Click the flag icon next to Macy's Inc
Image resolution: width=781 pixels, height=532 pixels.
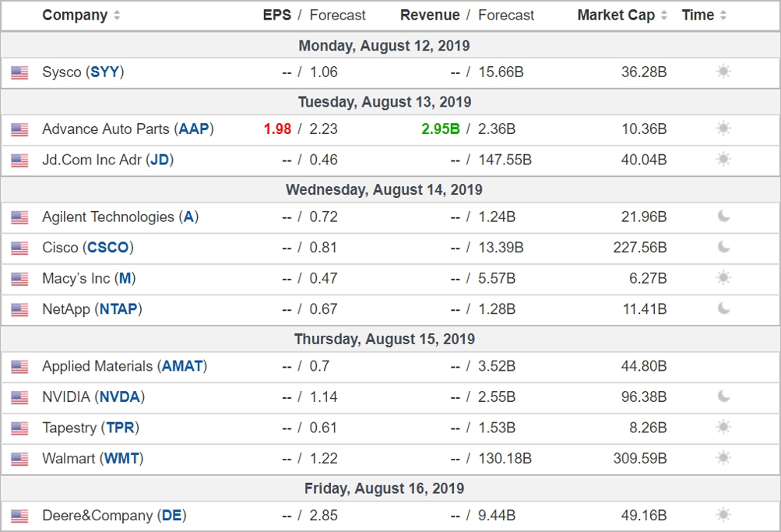pyautogui.click(x=19, y=279)
